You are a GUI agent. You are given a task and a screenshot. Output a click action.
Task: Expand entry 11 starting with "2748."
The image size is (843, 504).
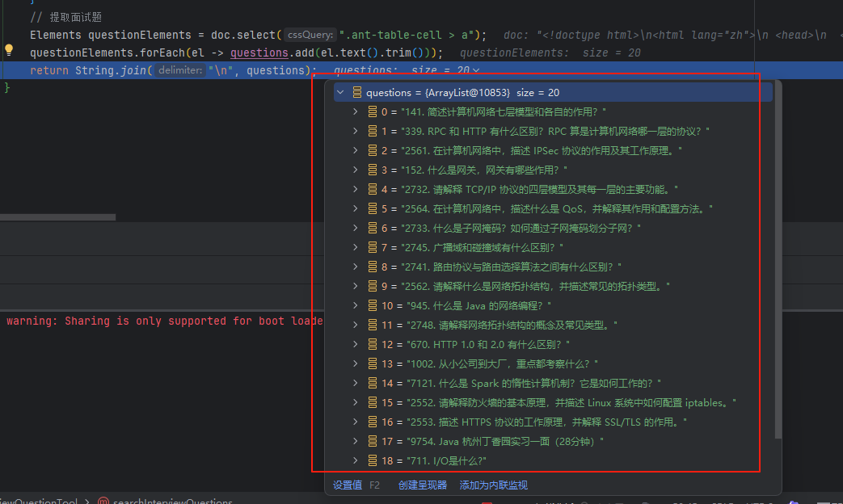click(356, 325)
